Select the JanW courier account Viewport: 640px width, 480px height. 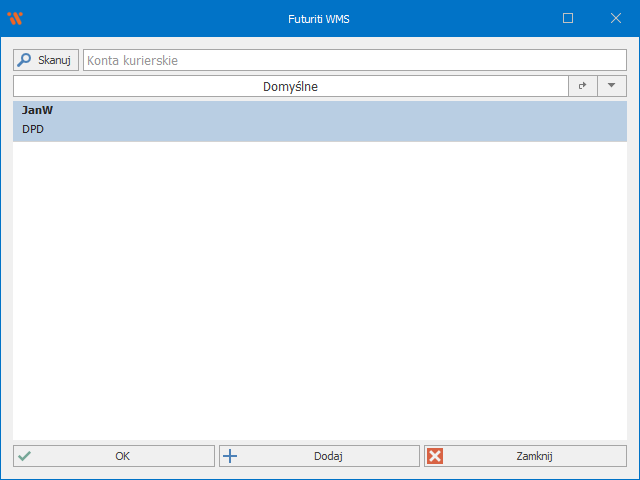(x=38, y=111)
